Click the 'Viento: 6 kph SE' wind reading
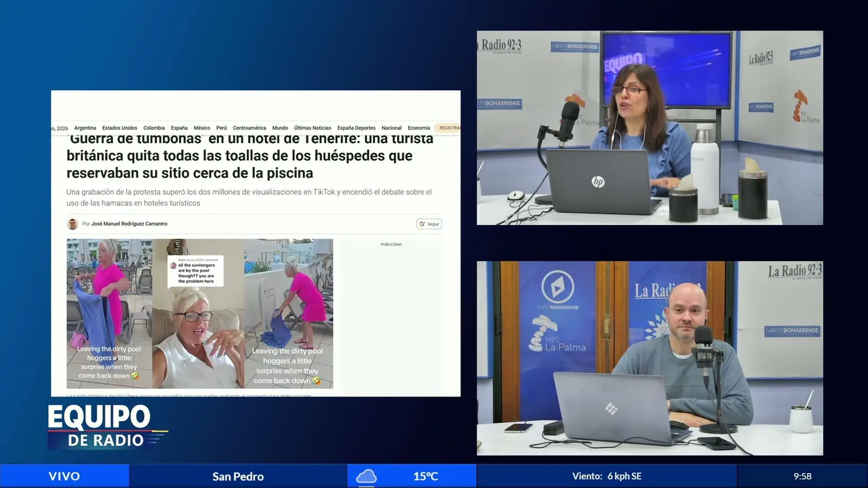 (x=607, y=476)
